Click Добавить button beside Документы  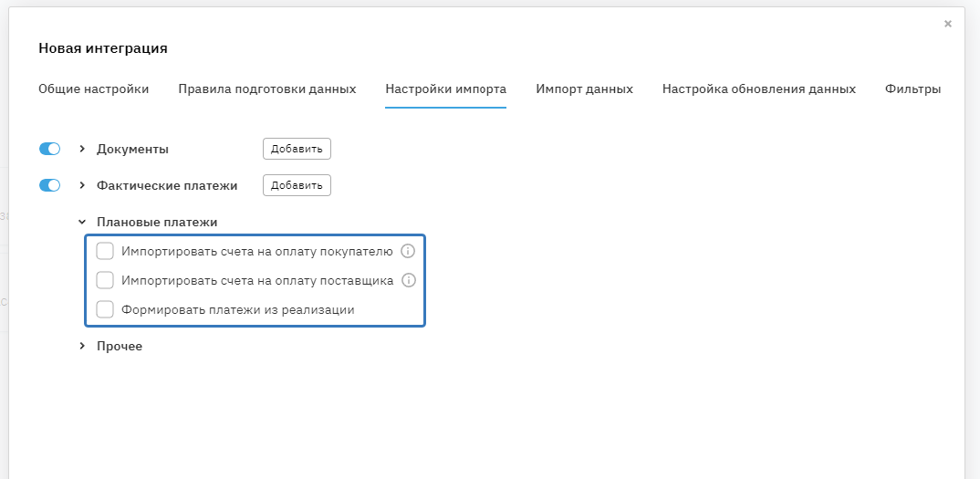click(x=297, y=149)
